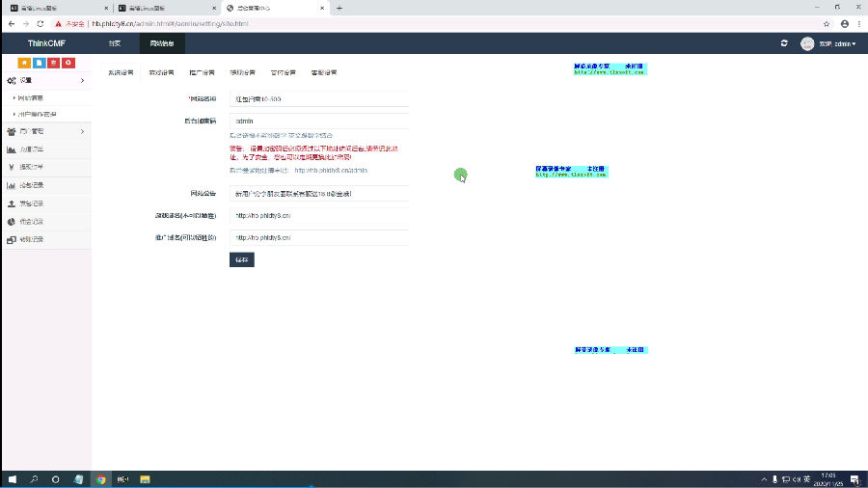Expand the second sidebar group with users icon
The height and width of the screenshot is (488, 868).
[44, 131]
